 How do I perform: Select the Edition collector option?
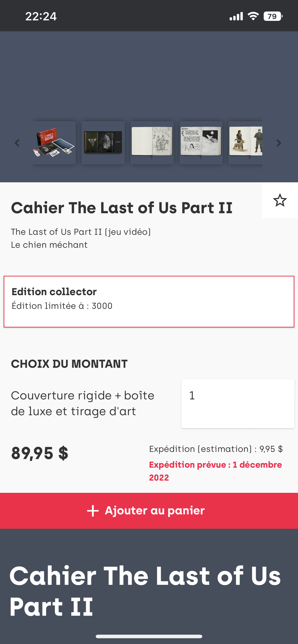pos(149,301)
